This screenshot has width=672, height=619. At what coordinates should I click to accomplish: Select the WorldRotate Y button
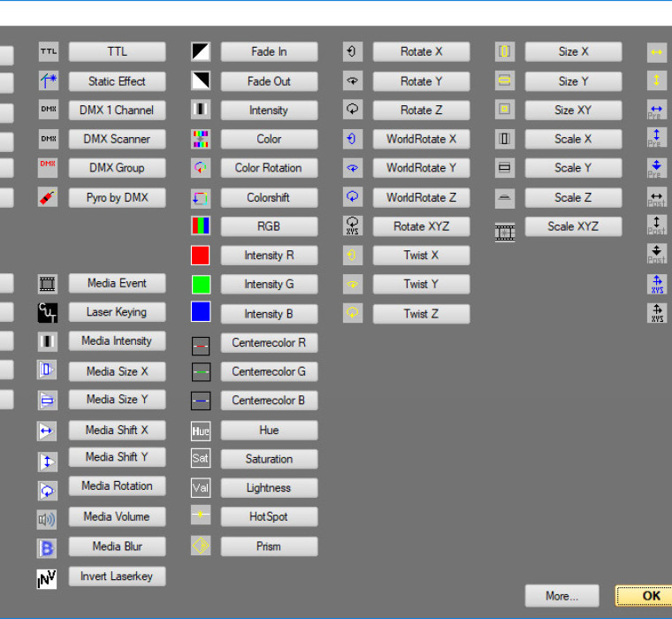[421, 168]
